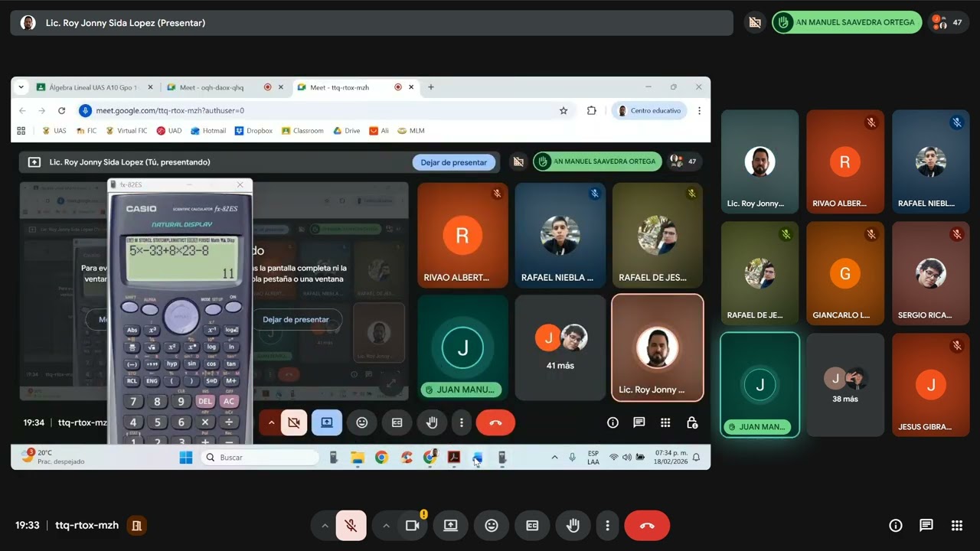Bookmark this page with the star icon
This screenshot has width=980, height=551.
563,111
